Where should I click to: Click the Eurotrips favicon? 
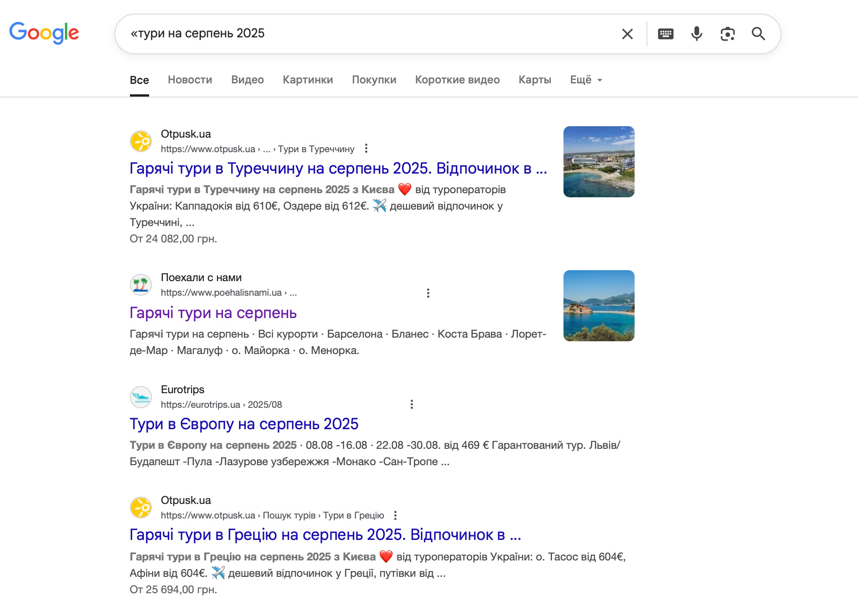[x=141, y=397]
